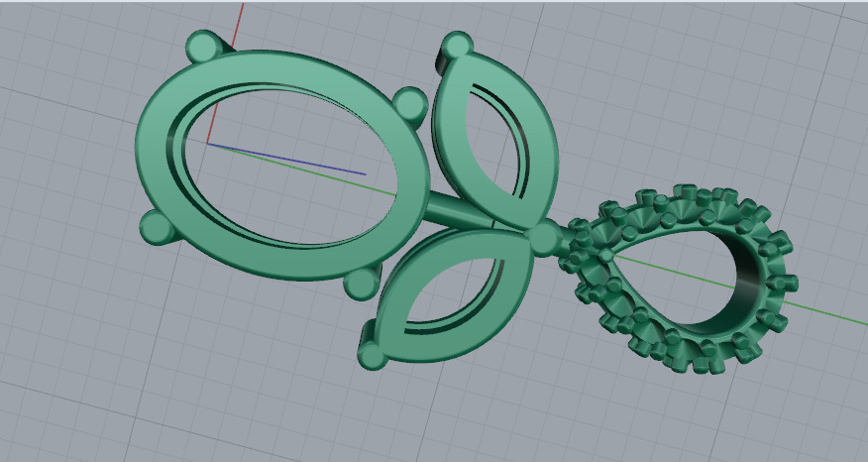Select the rod joining oval and leaf bezels
This screenshot has height=462, width=868.
click(460, 210)
